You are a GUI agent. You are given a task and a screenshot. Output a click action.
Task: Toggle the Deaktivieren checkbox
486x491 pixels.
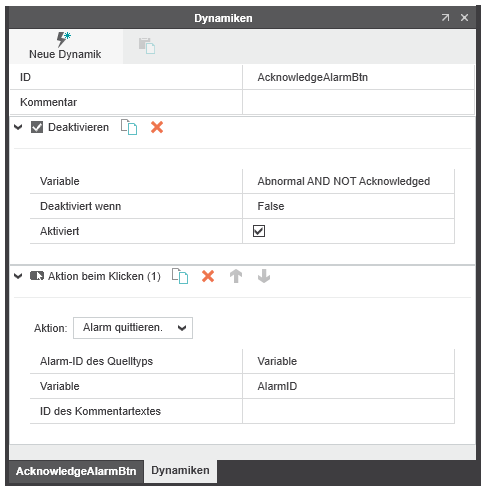pos(37,127)
